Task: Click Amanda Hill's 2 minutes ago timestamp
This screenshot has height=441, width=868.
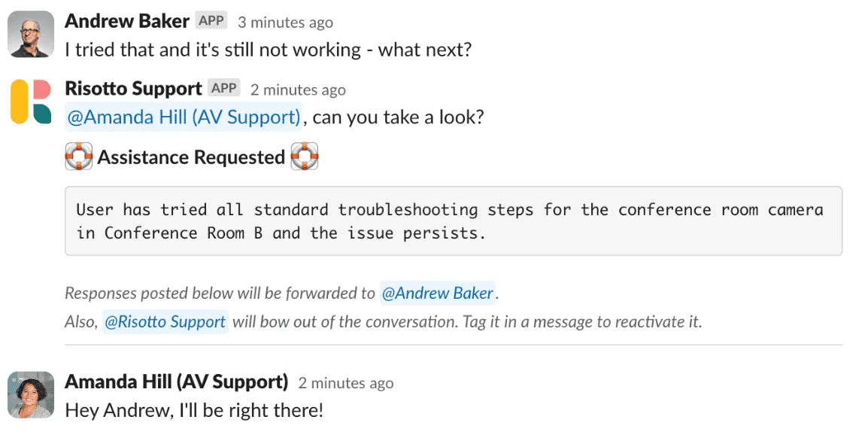Action: (x=345, y=383)
